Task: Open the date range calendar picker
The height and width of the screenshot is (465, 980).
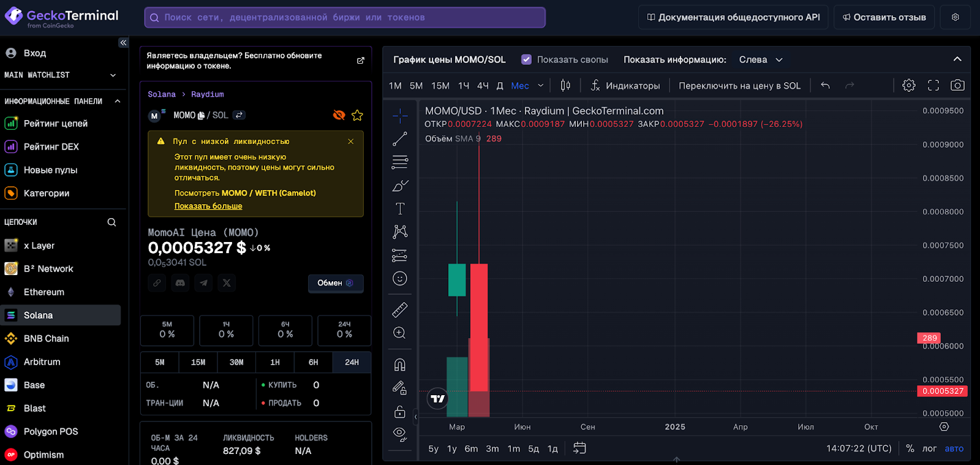Action: coord(579,448)
